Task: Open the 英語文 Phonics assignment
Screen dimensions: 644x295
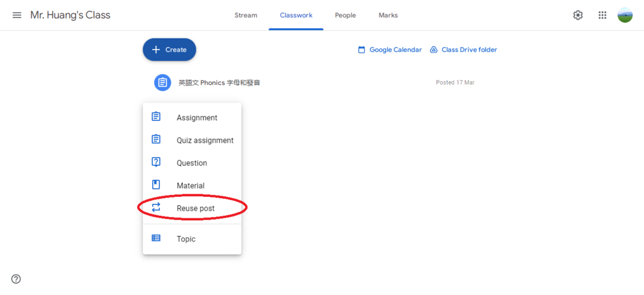Action: pyautogui.click(x=219, y=82)
